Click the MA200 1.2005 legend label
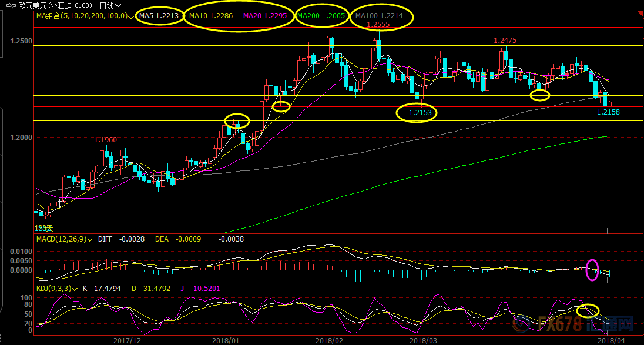The image size is (644, 345). click(321, 16)
